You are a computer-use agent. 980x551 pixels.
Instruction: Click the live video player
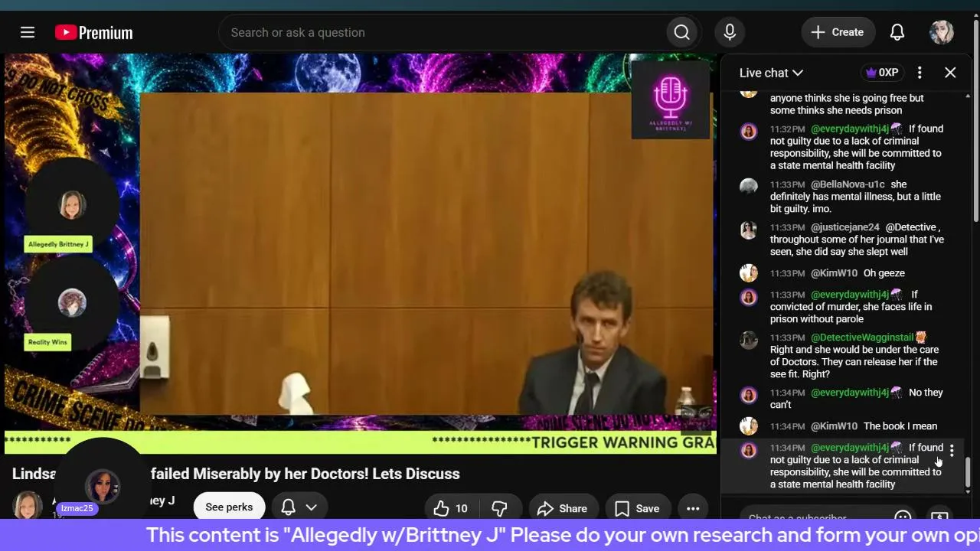(361, 253)
